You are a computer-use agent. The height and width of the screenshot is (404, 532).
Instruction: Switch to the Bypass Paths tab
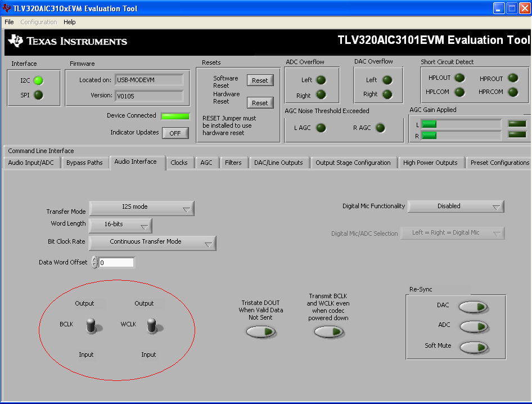tap(84, 163)
